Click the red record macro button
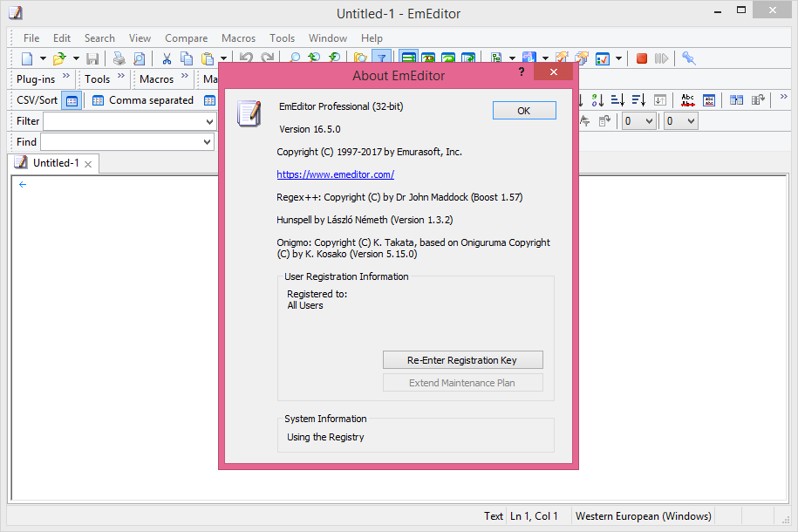Image resolution: width=798 pixels, height=532 pixels. [x=642, y=59]
